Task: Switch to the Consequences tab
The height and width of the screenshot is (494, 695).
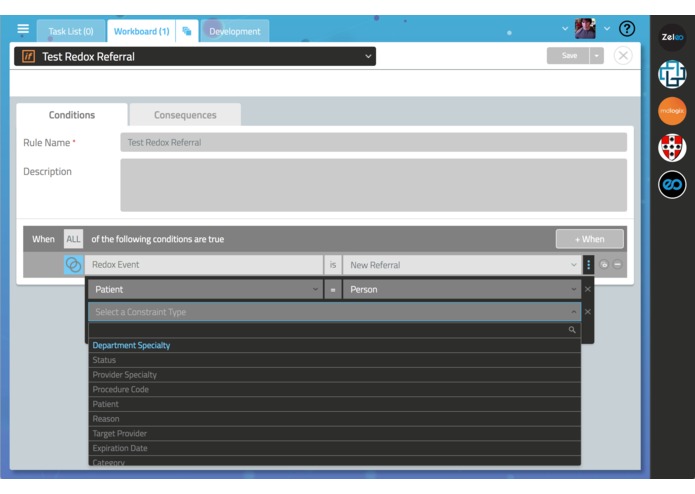Action: [x=185, y=115]
